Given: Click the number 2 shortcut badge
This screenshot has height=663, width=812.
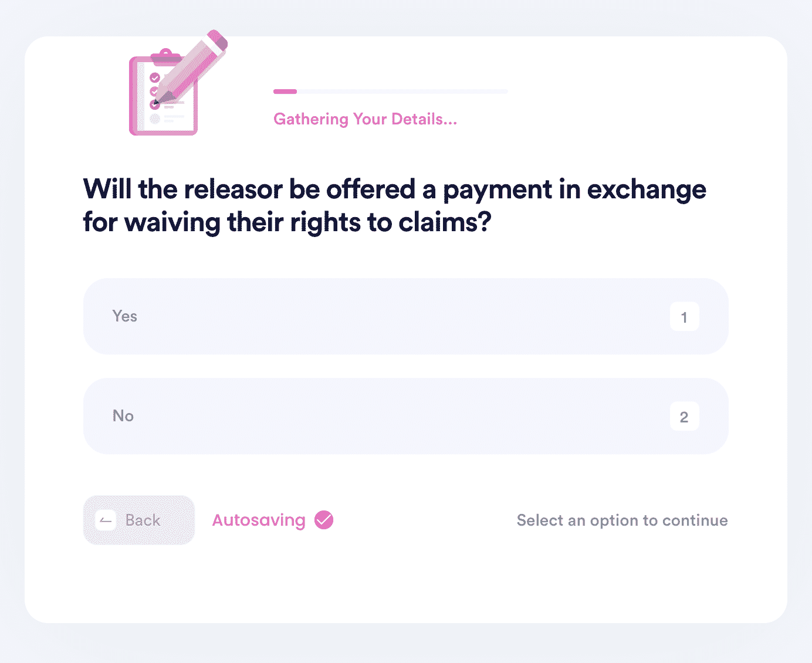Looking at the screenshot, I should (684, 417).
